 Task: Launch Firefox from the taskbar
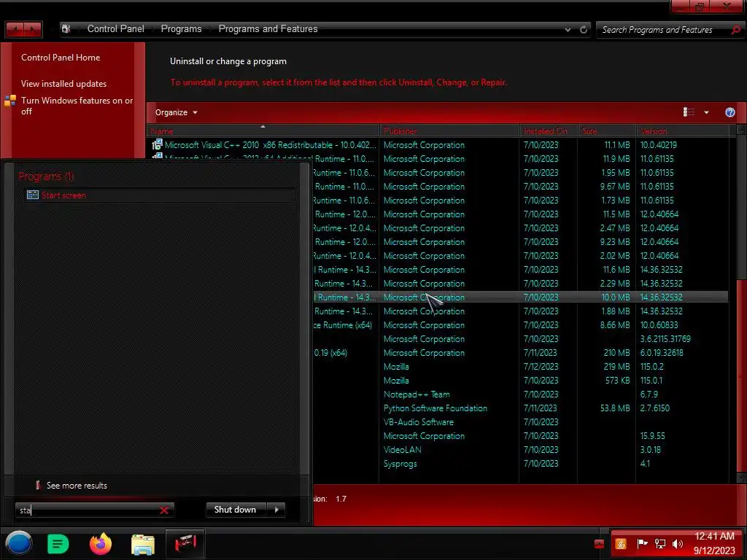coord(101,544)
